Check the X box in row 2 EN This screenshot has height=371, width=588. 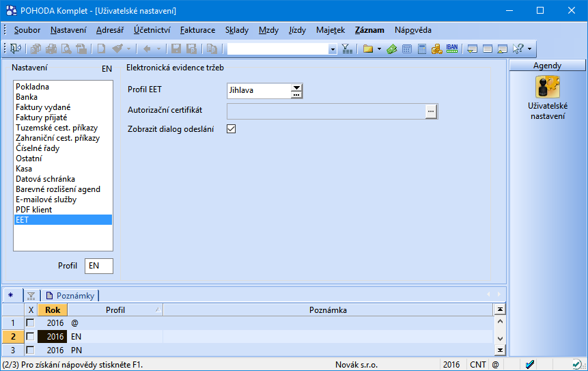click(x=30, y=336)
